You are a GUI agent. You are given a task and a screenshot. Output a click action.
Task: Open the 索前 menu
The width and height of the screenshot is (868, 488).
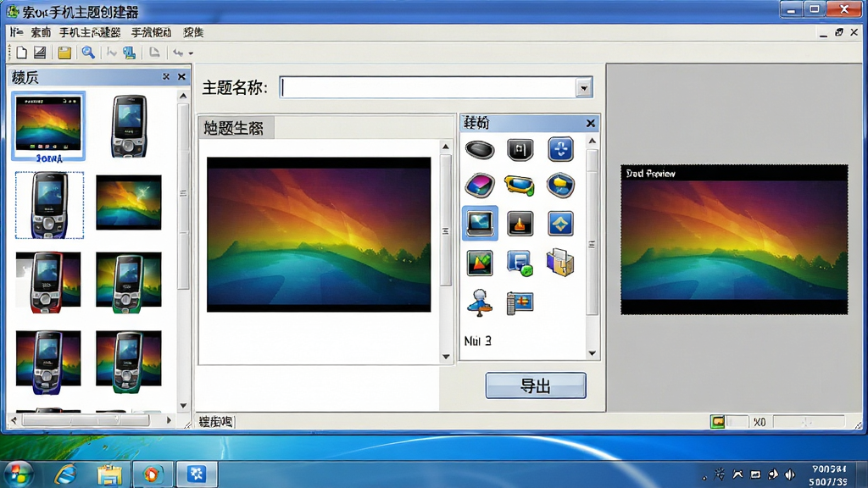pyautogui.click(x=41, y=33)
